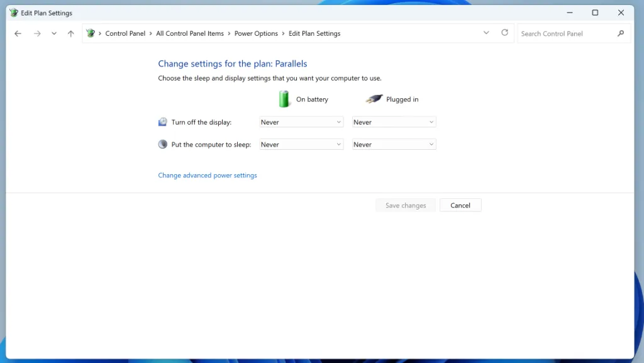Navigate to Power Options via breadcrumb
644x363 pixels.
pos(256,33)
